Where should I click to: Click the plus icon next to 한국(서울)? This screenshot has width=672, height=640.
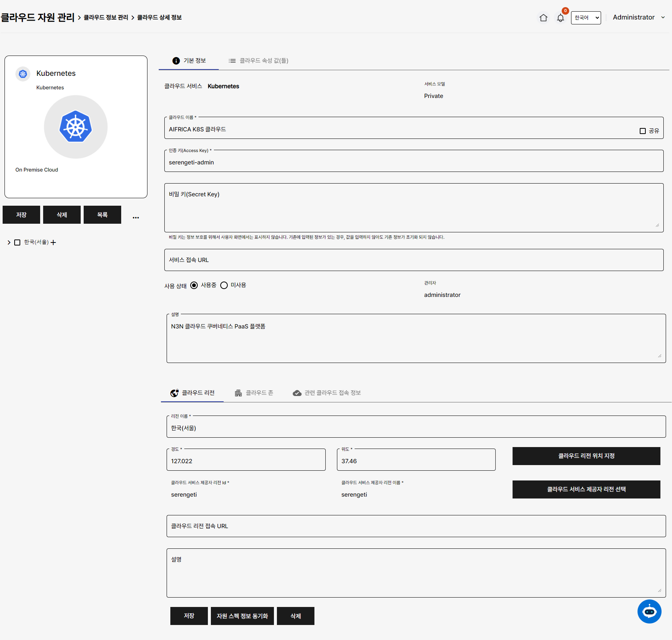53,242
